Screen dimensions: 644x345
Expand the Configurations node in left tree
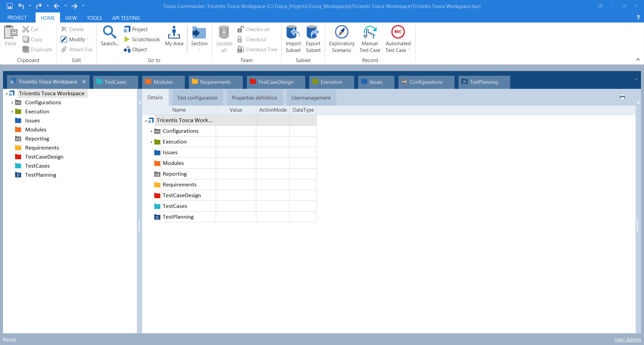tap(12, 103)
